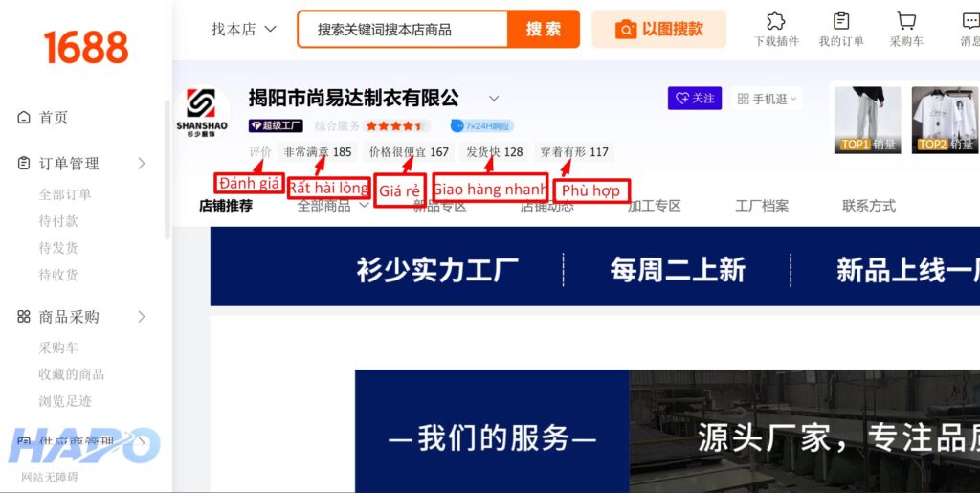The image size is (980, 493).
Task: Open 待付款 pending payment link
Action: pyautogui.click(x=58, y=221)
